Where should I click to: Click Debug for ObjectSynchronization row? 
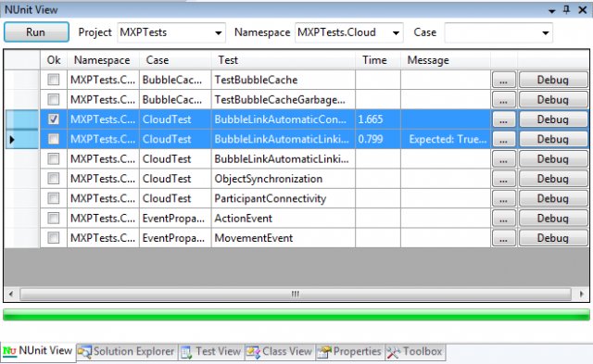pos(553,179)
